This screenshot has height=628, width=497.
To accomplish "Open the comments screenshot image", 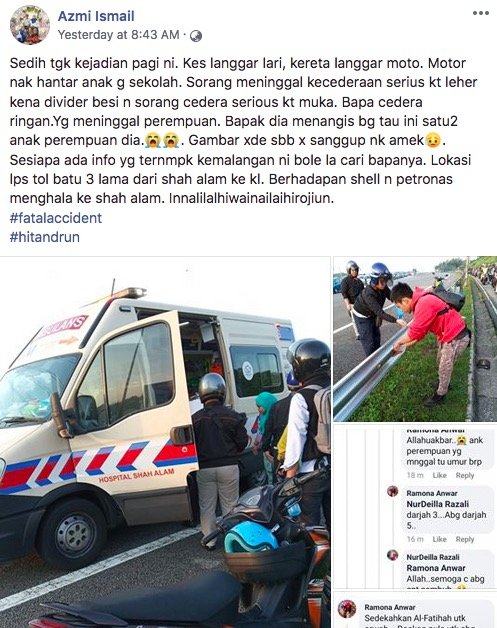I will click(x=415, y=506).
